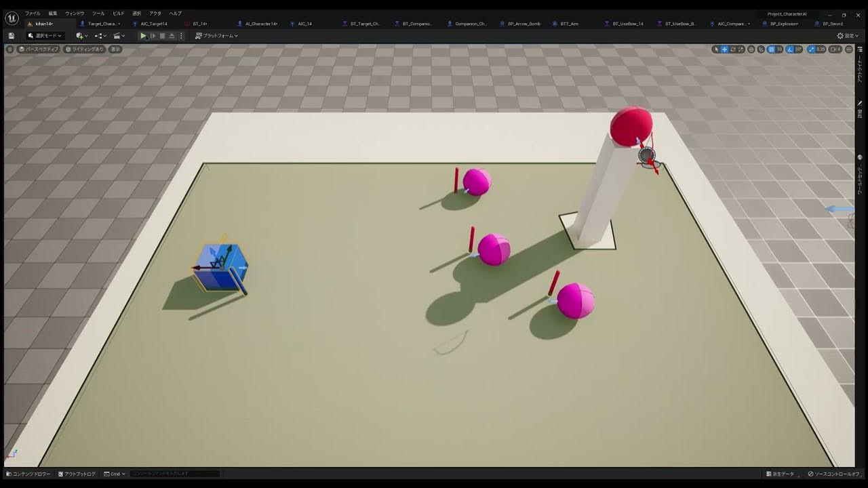This screenshot has width=868, height=488.
Task: Open the ファイル menu
Action: (33, 14)
